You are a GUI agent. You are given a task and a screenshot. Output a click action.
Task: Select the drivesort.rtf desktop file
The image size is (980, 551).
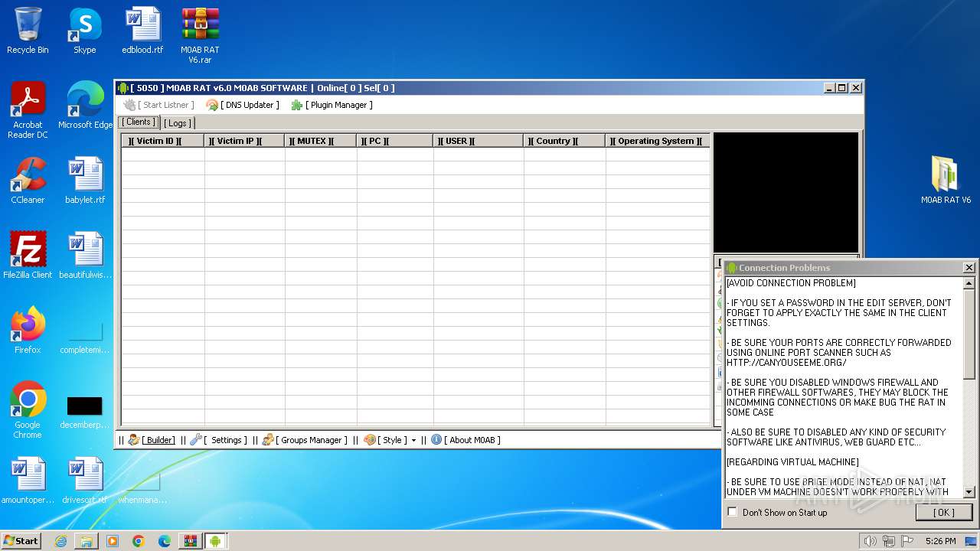click(x=85, y=481)
